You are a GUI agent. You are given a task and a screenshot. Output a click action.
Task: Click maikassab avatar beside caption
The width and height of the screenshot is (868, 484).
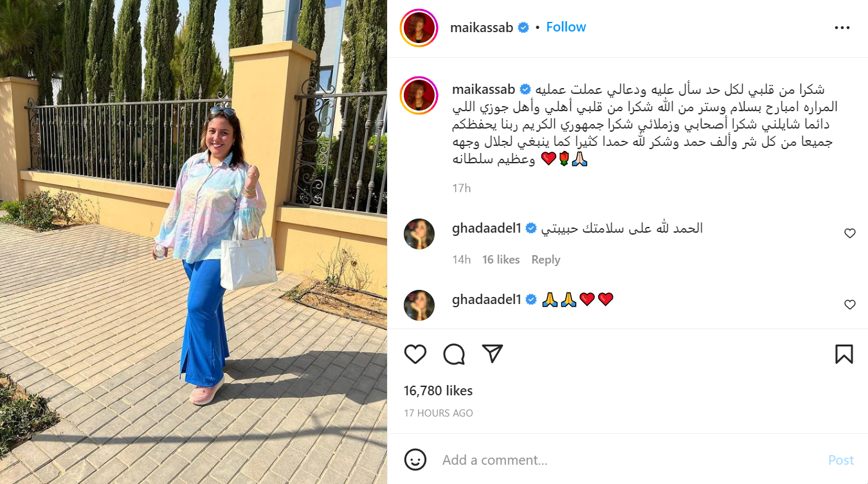click(419, 95)
